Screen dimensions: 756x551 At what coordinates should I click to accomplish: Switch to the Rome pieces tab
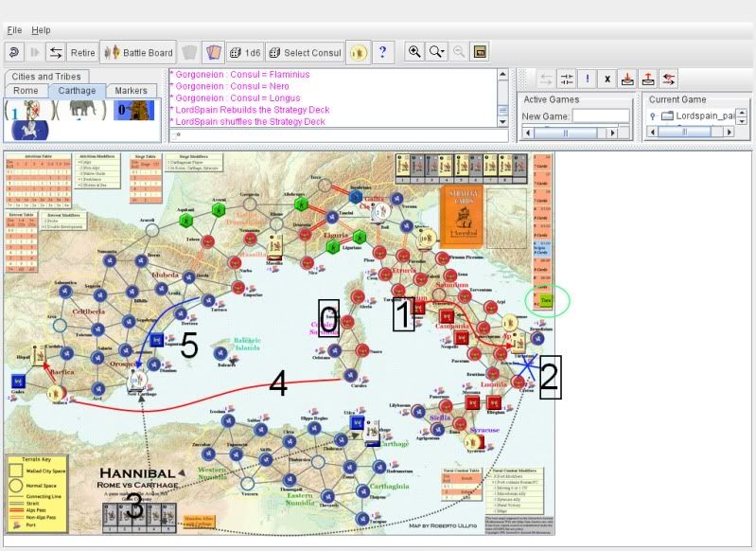pyautogui.click(x=26, y=90)
